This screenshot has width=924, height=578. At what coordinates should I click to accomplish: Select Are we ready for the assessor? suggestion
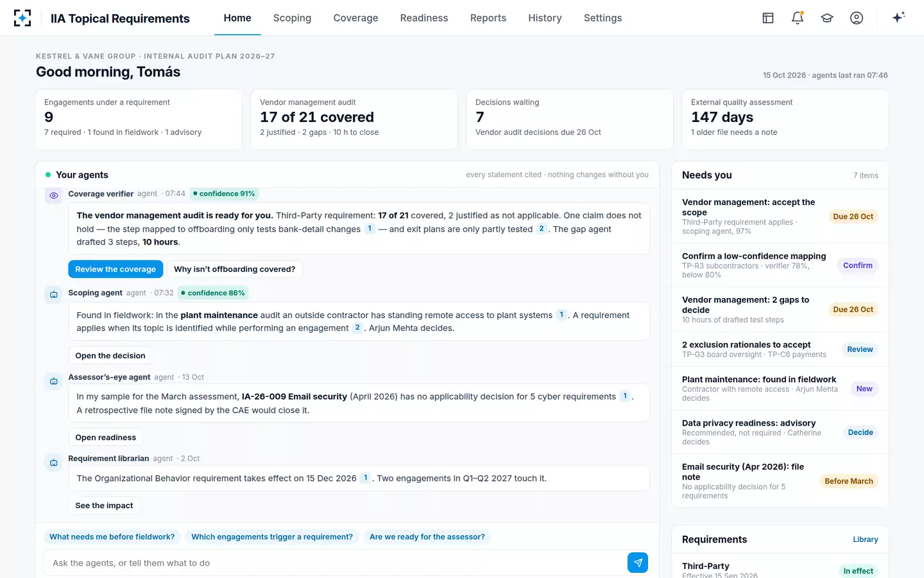427,537
